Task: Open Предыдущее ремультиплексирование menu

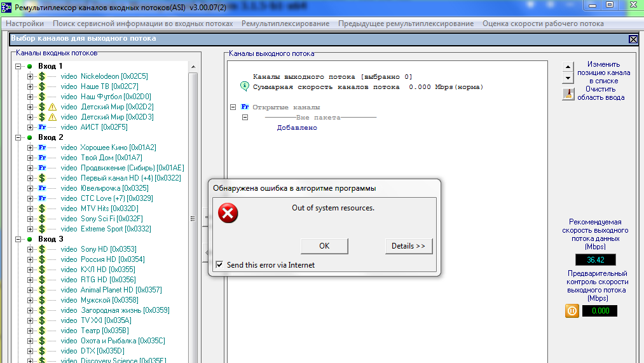Action: (x=406, y=24)
